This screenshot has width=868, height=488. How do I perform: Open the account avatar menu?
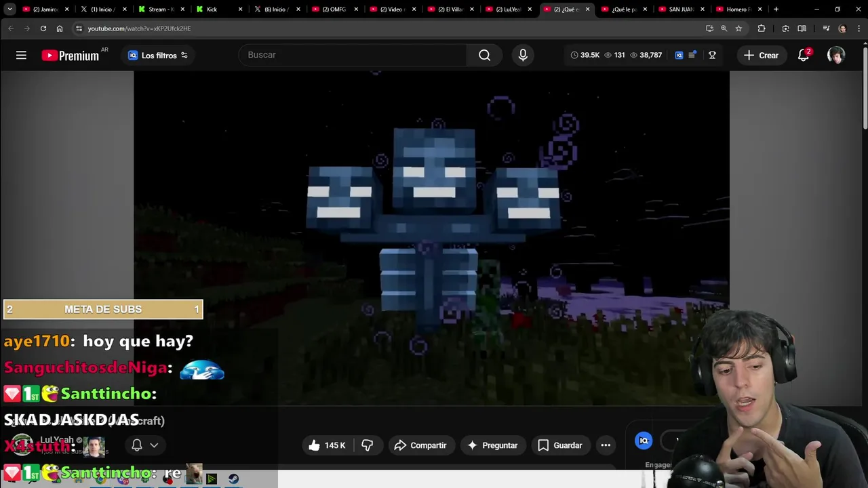pos(836,56)
